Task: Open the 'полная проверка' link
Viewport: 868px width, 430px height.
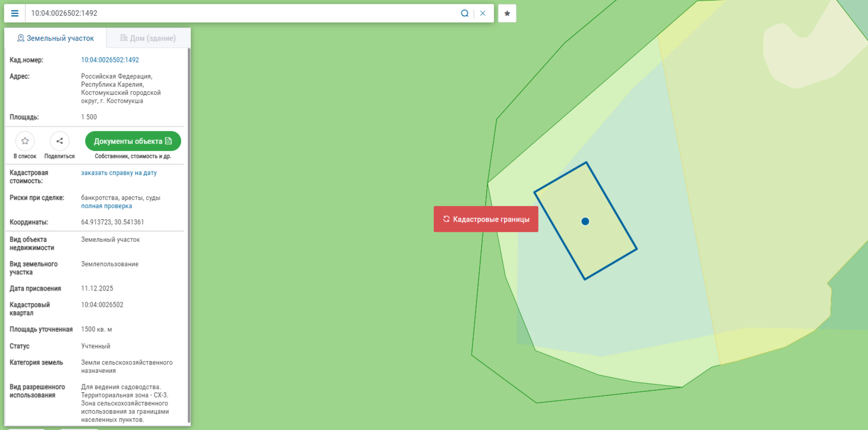Action: point(106,206)
